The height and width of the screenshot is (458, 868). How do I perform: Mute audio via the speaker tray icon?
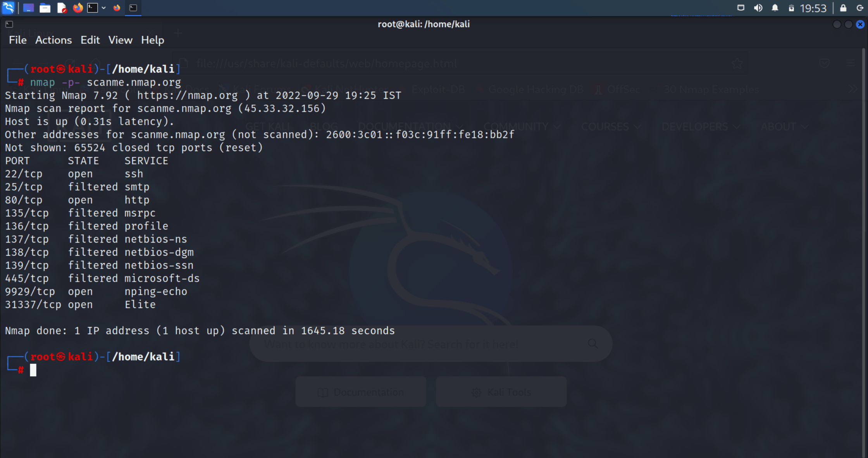[758, 7]
